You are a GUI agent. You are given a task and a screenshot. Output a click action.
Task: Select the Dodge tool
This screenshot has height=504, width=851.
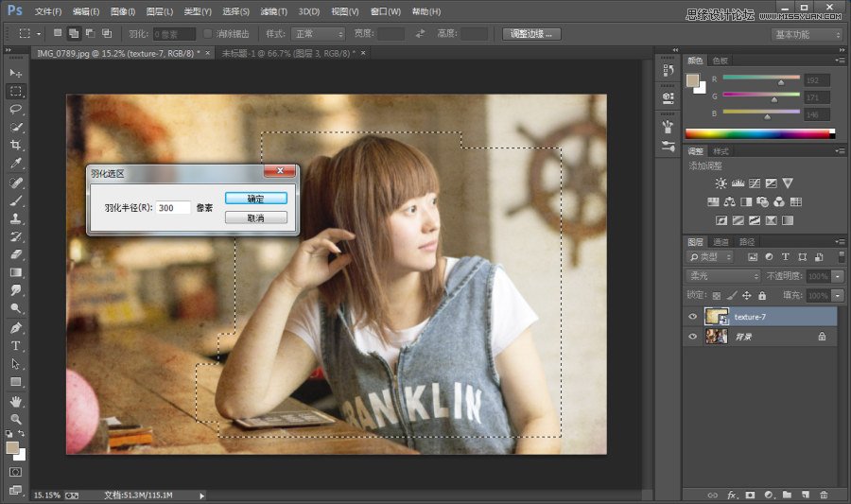(x=15, y=308)
